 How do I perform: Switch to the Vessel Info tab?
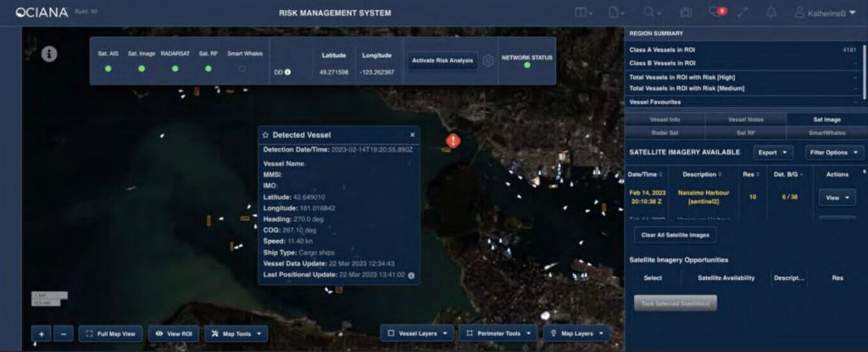(665, 120)
